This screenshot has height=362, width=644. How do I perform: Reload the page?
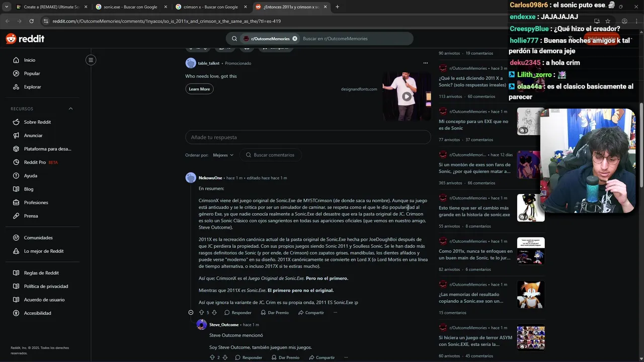tap(31, 21)
